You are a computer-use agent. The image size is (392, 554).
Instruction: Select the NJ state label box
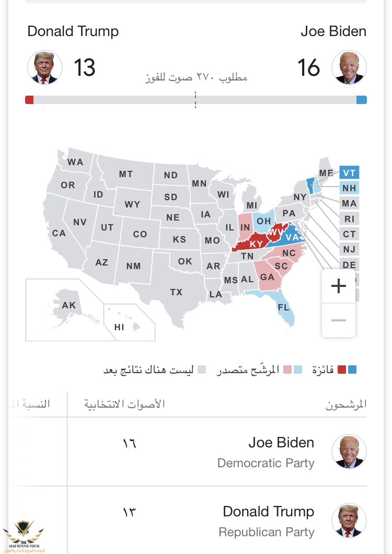pos(349,249)
